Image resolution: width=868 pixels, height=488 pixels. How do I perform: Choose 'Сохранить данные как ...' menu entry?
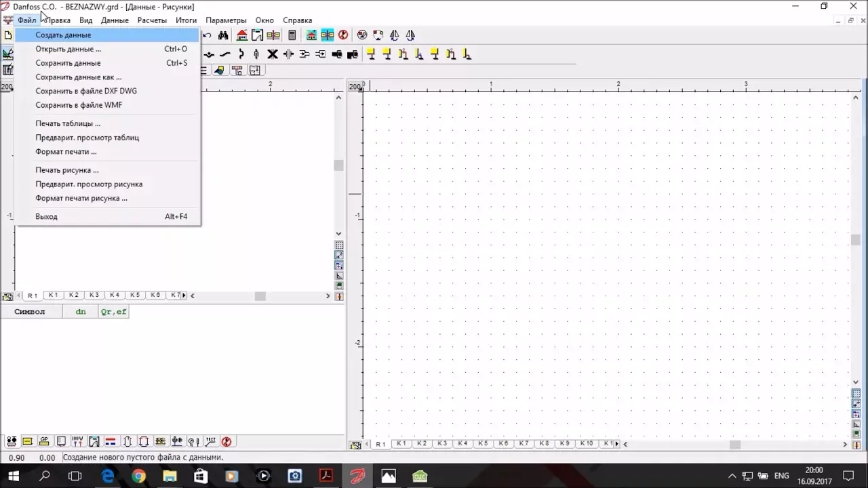click(107, 77)
